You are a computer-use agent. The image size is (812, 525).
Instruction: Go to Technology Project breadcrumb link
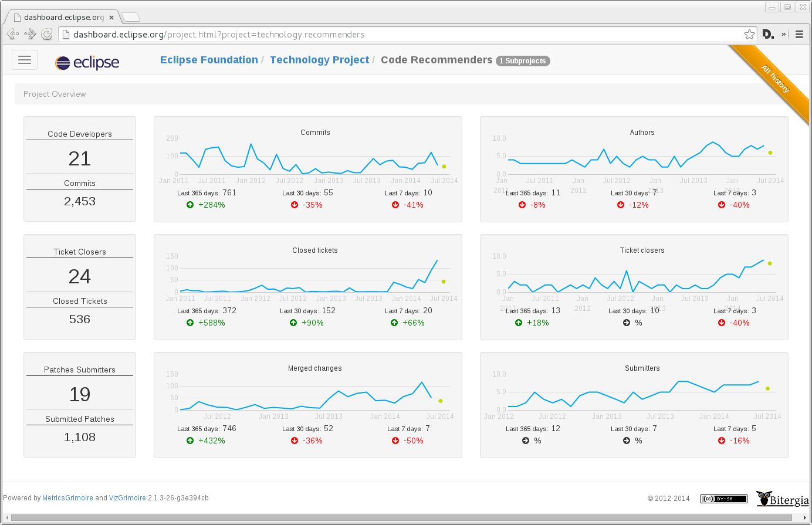(x=319, y=60)
